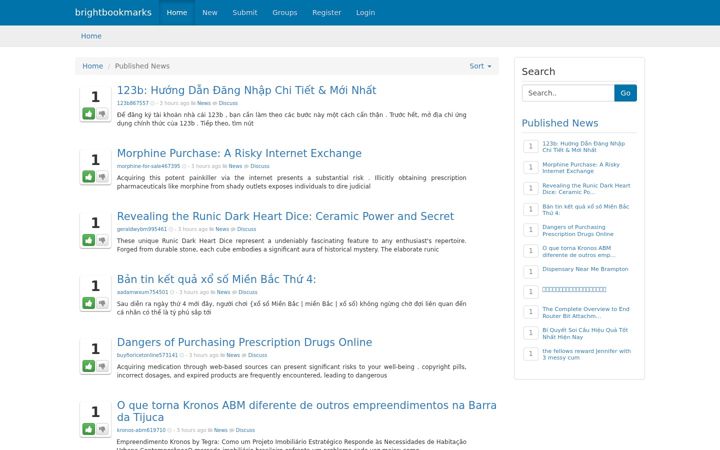720x450 pixels.
Task: Open the Login page
Action: pos(366,12)
